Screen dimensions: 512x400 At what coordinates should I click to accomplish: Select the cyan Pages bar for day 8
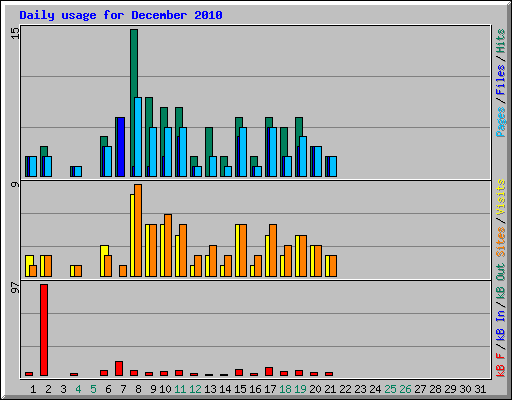tap(138, 137)
